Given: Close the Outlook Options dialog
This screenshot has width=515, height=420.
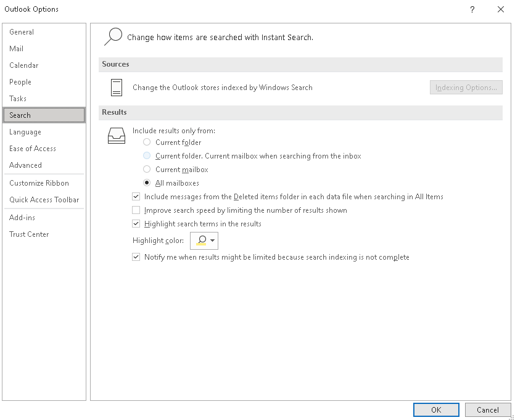Looking at the screenshot, I should pyautogui.click(x=501, y=9).
